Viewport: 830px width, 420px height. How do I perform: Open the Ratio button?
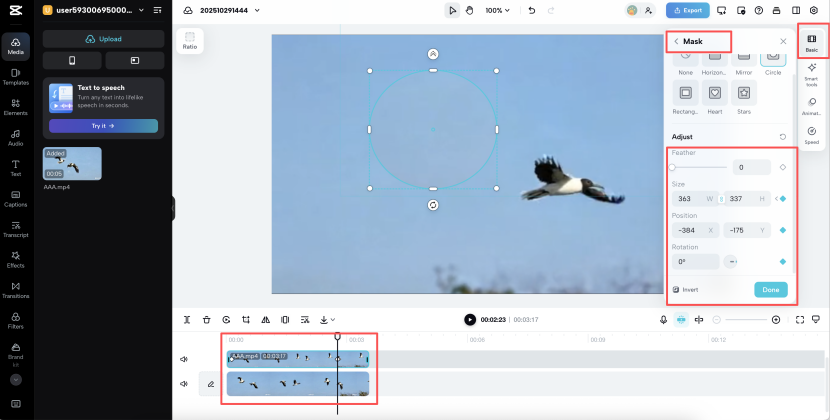click(x=190, y=41)
